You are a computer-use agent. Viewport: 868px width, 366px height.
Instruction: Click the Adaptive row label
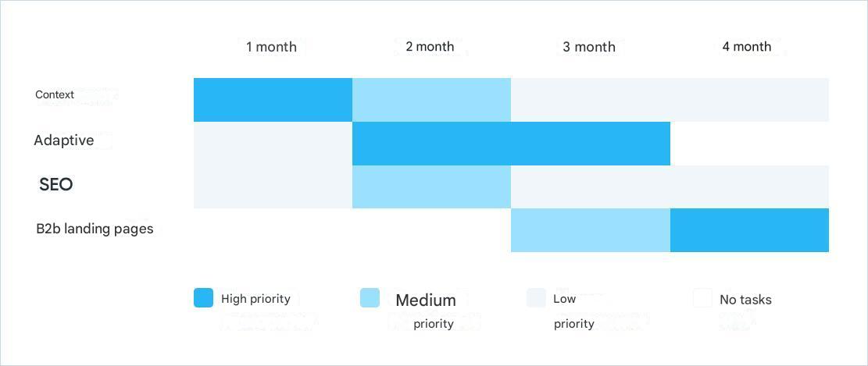63,140
